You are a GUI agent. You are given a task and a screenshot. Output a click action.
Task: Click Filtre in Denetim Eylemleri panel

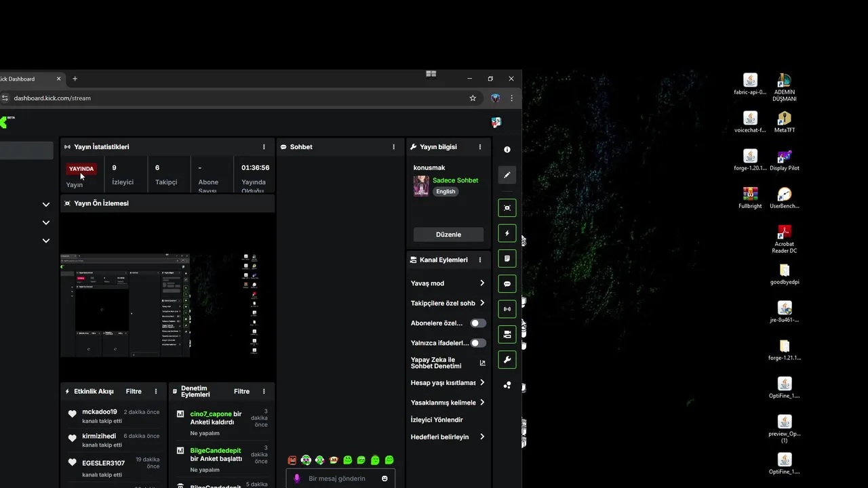click(241, 392)
